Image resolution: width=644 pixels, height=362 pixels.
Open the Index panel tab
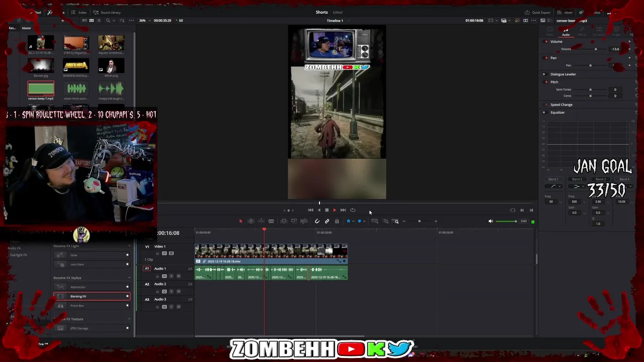click(79, 12)
